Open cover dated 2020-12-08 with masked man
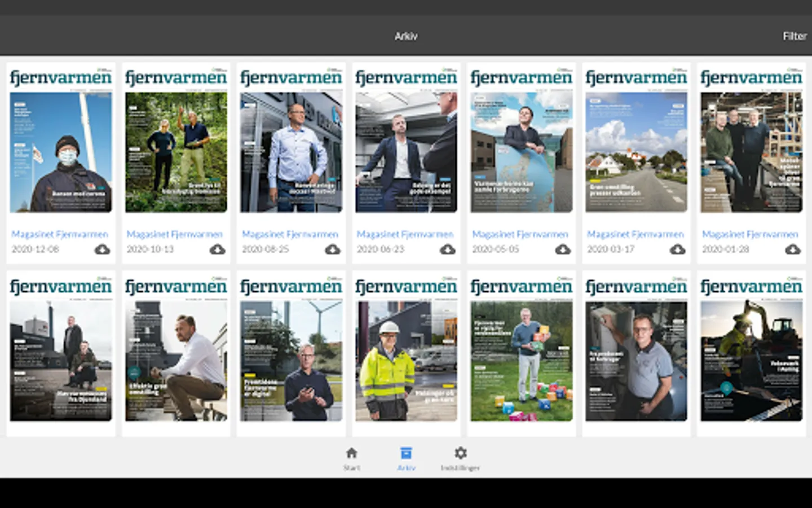 pos(61,141)
